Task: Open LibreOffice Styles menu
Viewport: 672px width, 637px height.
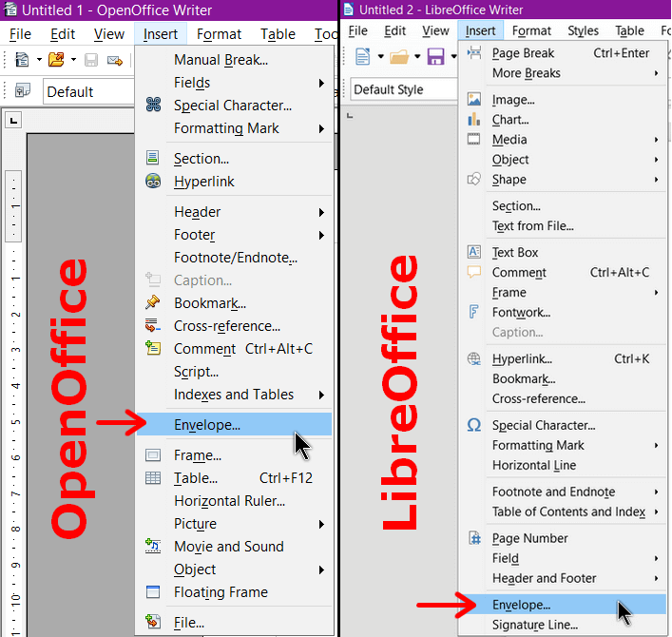Action: [583, 30]
